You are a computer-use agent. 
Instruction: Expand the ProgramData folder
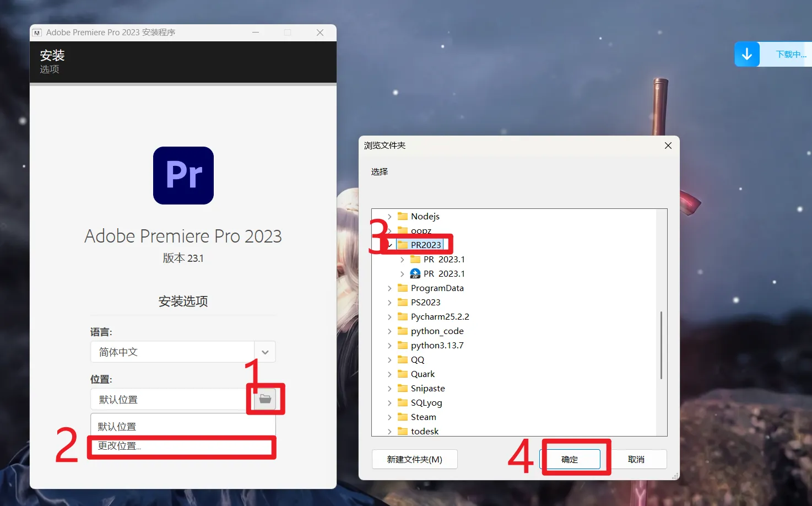389,288
